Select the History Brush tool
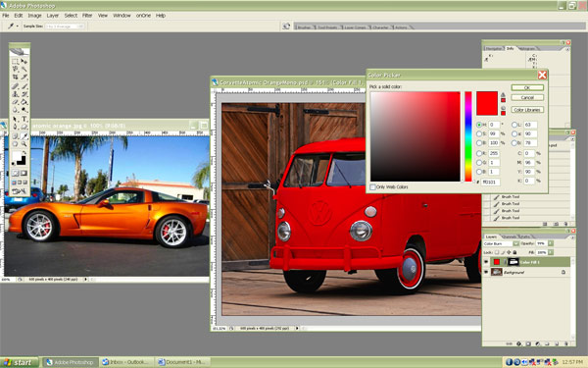 tap(24, 94)
